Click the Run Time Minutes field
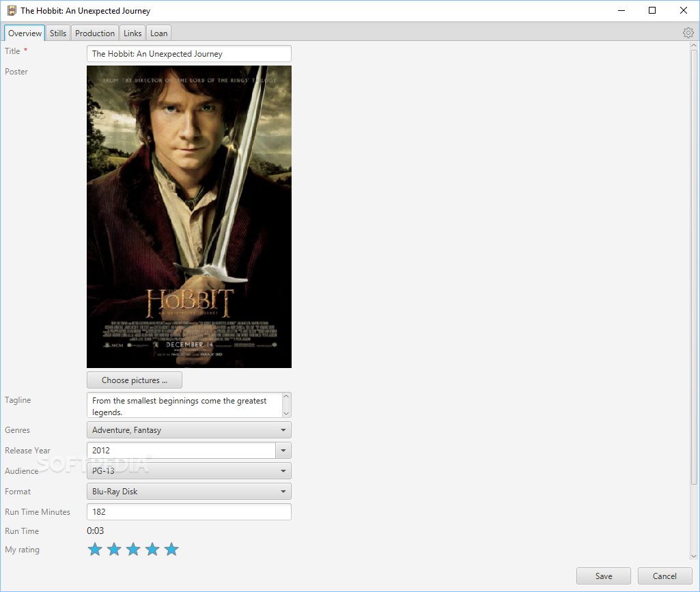Image resolution: width=700 pixels, height=592 pixels. tap(189, 511)
